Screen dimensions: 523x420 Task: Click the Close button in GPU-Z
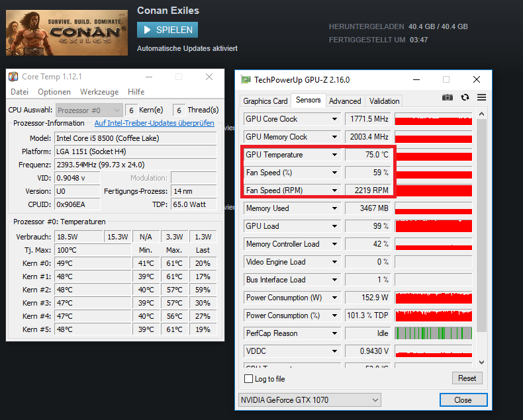[463, 400]
